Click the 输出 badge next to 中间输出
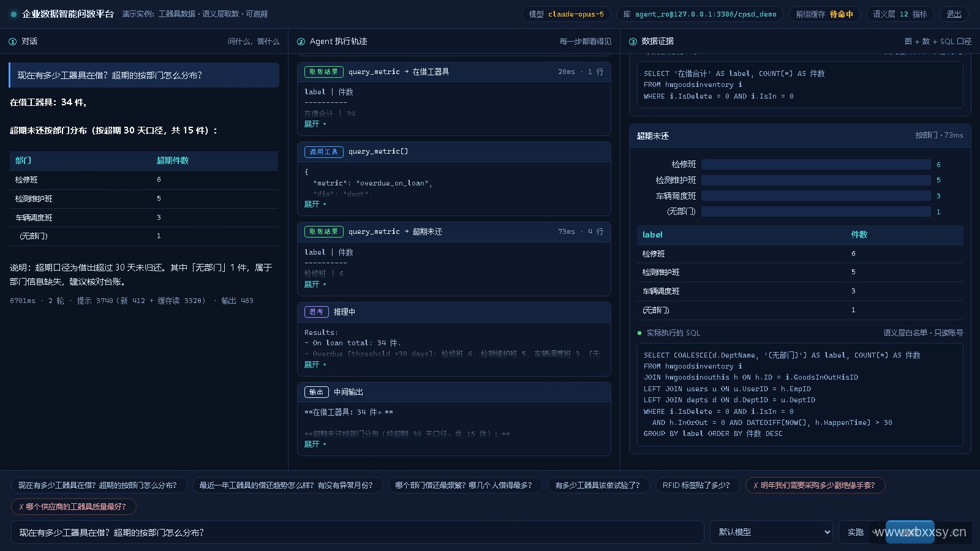The height and width of the screenshot is (551, 980). click(x=317, y=392)
